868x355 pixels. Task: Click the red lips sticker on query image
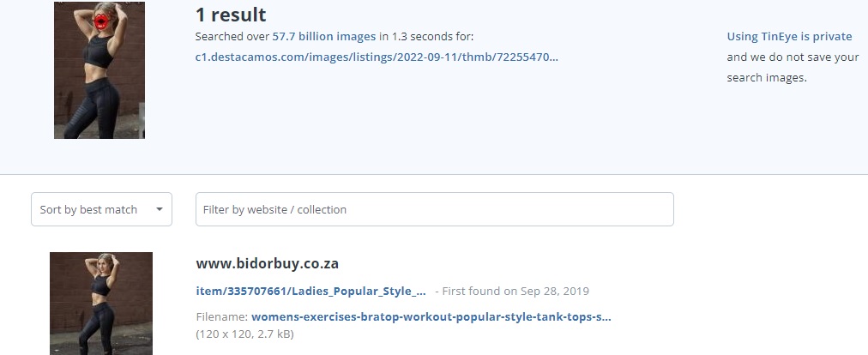click(101, 22)
